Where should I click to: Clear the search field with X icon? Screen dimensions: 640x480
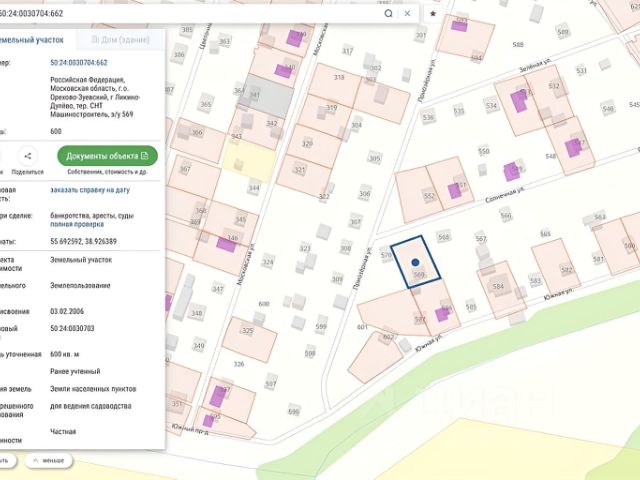point(407,13)
